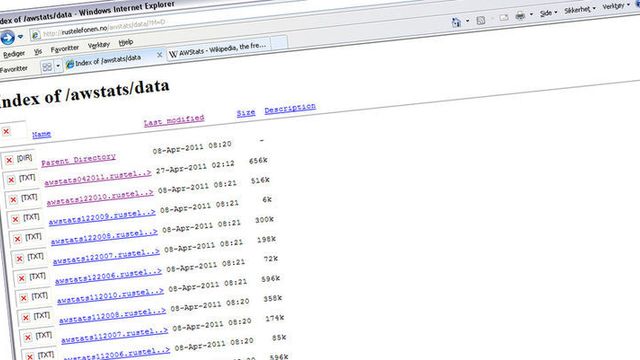Click the broken [DIR] icon beside Parent Directory
640x360 pixels.
coord(18,160)
